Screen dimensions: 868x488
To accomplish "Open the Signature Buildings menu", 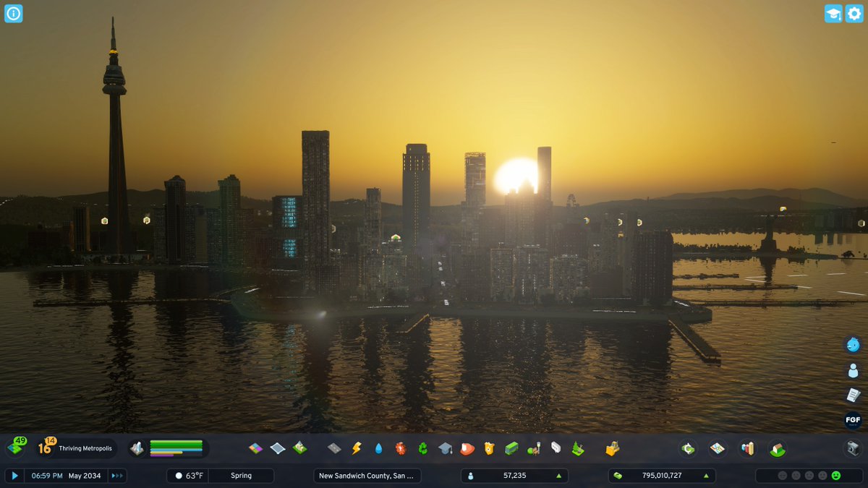I will coord(299,448).
